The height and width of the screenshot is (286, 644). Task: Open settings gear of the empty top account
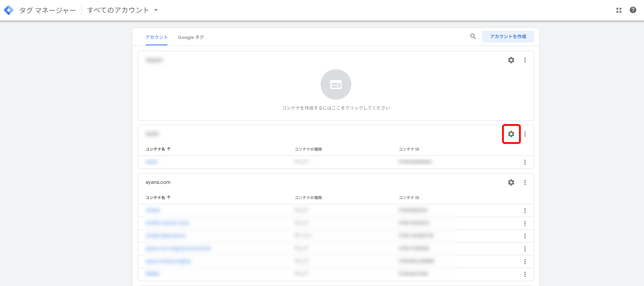pos(511,60)
